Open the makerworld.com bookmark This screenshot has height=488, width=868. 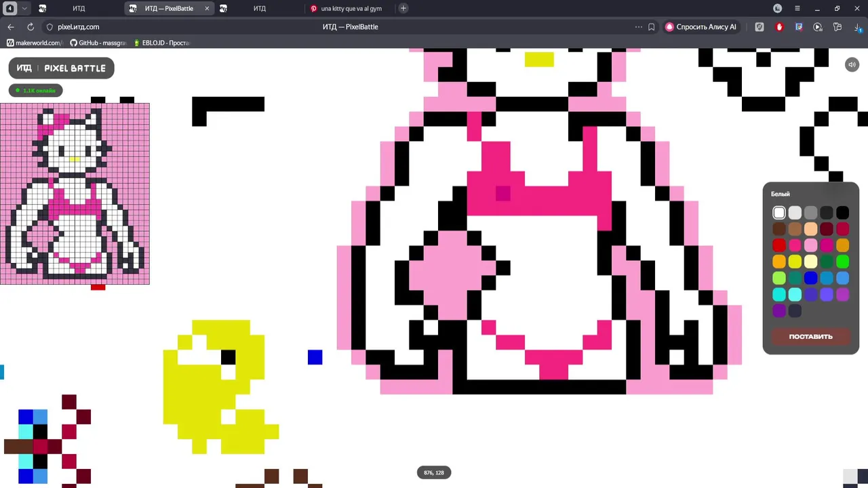click(35, 43)
